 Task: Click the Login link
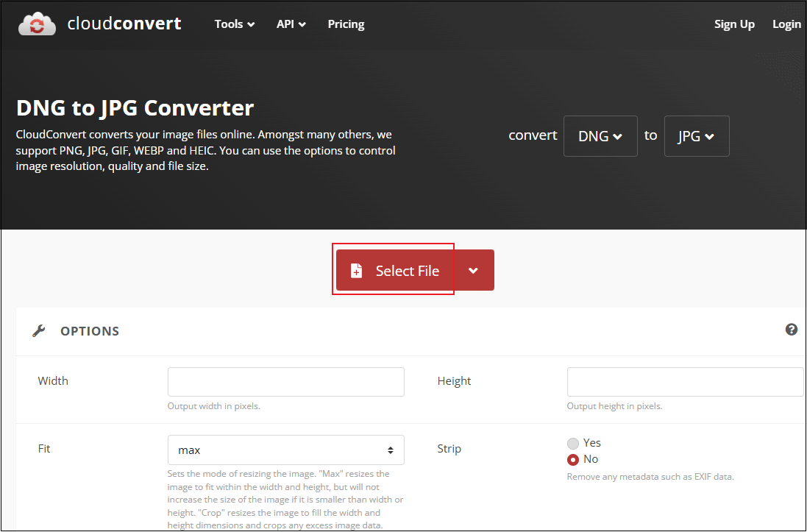click(786, 24)
